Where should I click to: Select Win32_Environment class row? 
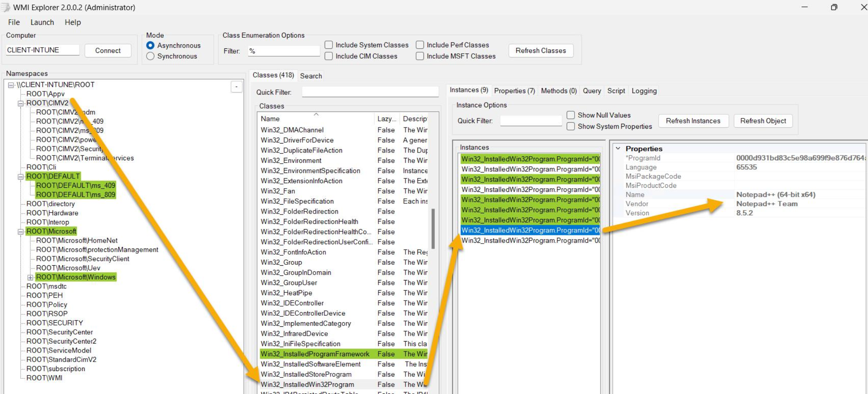344,161
